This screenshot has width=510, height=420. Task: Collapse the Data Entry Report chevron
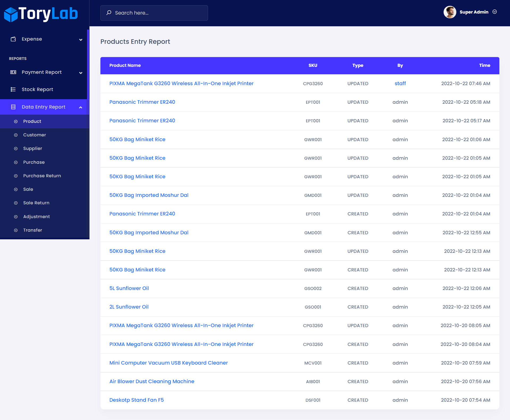click(81, 107)
